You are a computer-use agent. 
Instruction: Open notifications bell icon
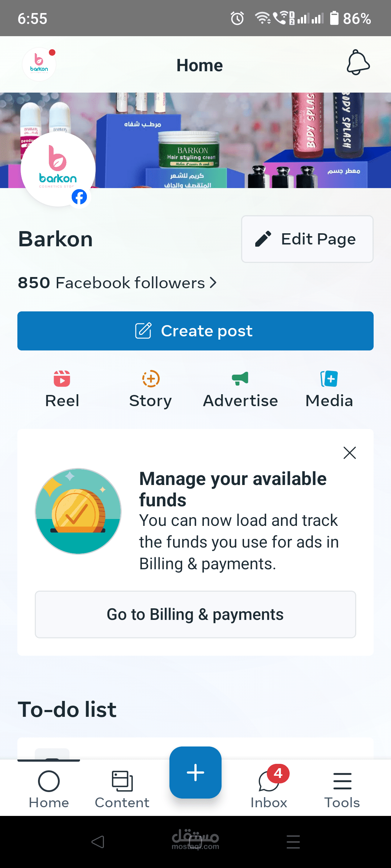point(358,63)
